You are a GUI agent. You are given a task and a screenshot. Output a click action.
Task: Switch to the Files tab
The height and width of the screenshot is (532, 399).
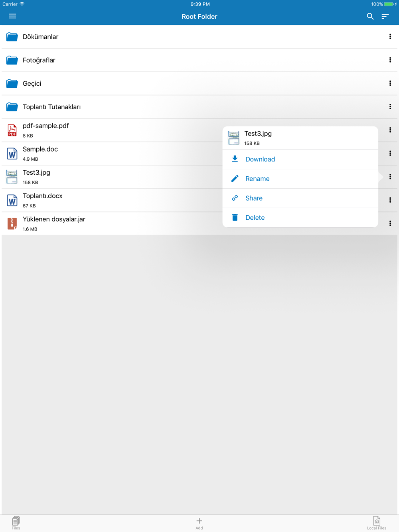coord(16,523)
